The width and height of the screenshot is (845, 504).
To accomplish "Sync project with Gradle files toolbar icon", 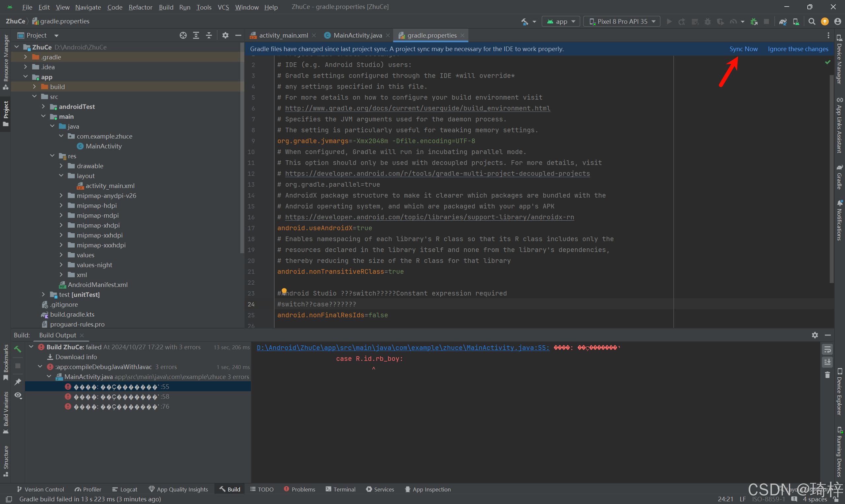I will tap(783, 21).
